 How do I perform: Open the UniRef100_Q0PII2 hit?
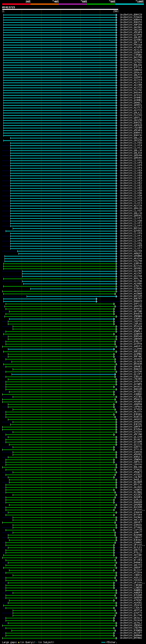click(131, 304)
